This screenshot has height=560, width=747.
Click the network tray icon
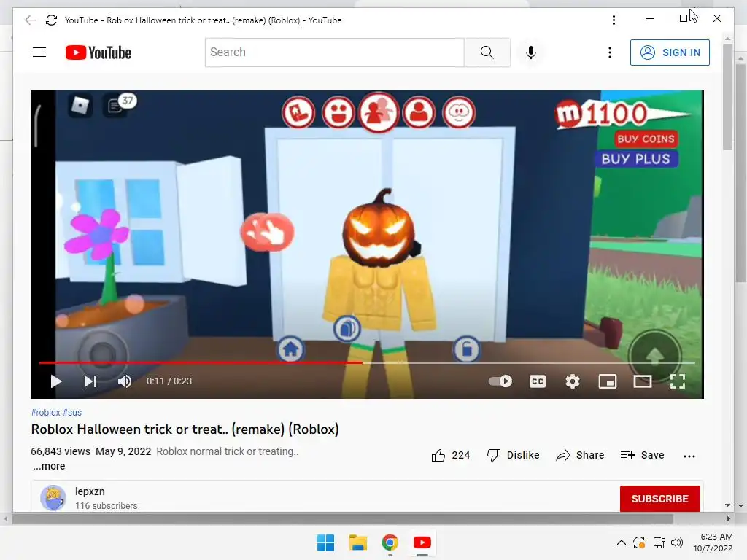click(x=659, y=542)
